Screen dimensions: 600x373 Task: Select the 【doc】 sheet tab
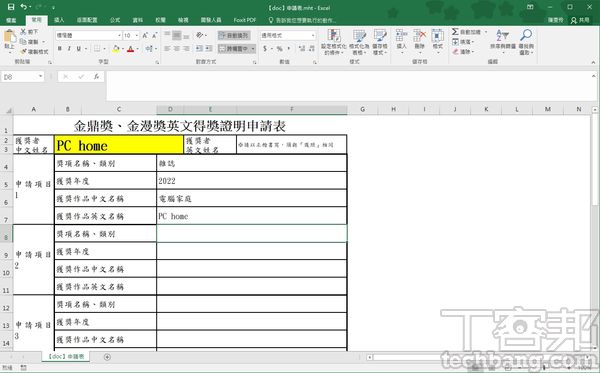66,357
